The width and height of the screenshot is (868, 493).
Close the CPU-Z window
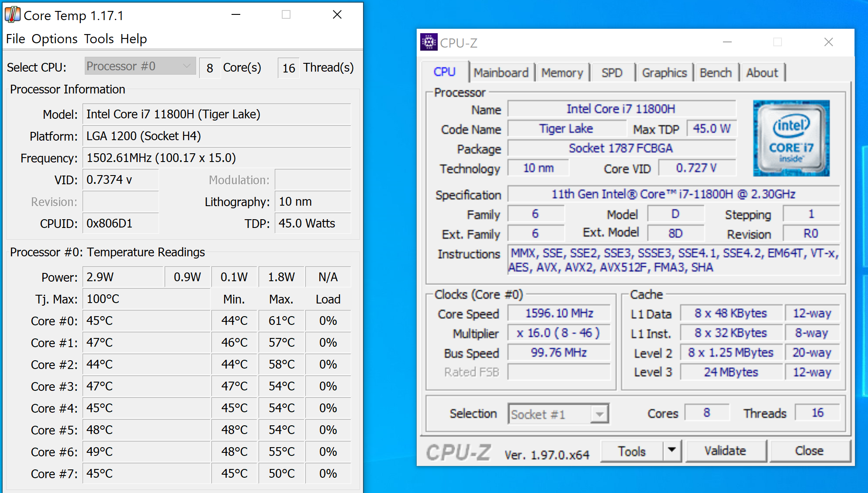click(x=828, y=42)
